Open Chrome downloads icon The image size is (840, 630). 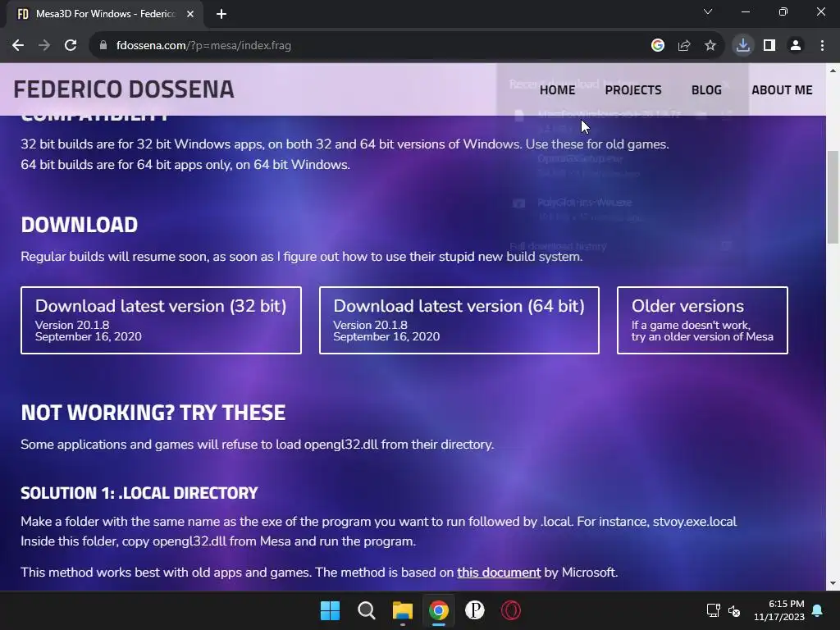pyautogui.click(x=743, y=46)
